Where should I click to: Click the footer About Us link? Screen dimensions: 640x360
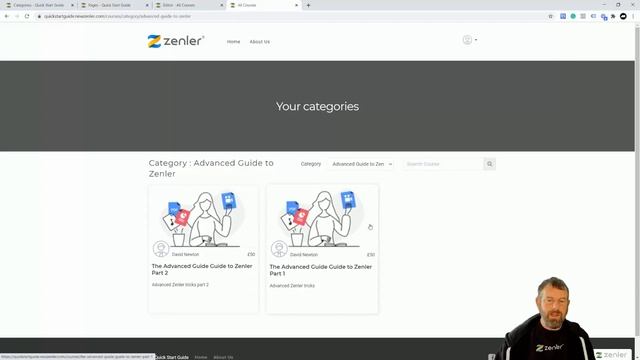[223, 357]
